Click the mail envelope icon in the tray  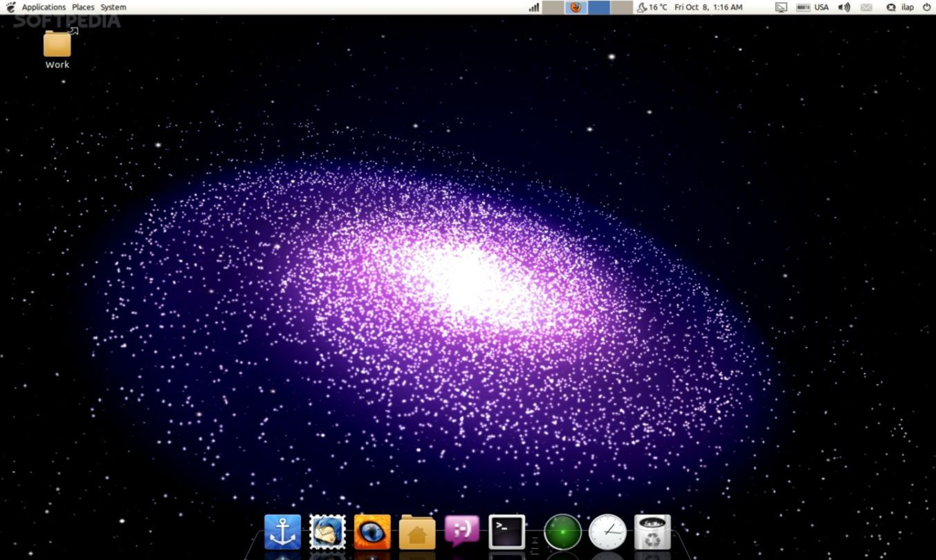click(x=865, y=7)
